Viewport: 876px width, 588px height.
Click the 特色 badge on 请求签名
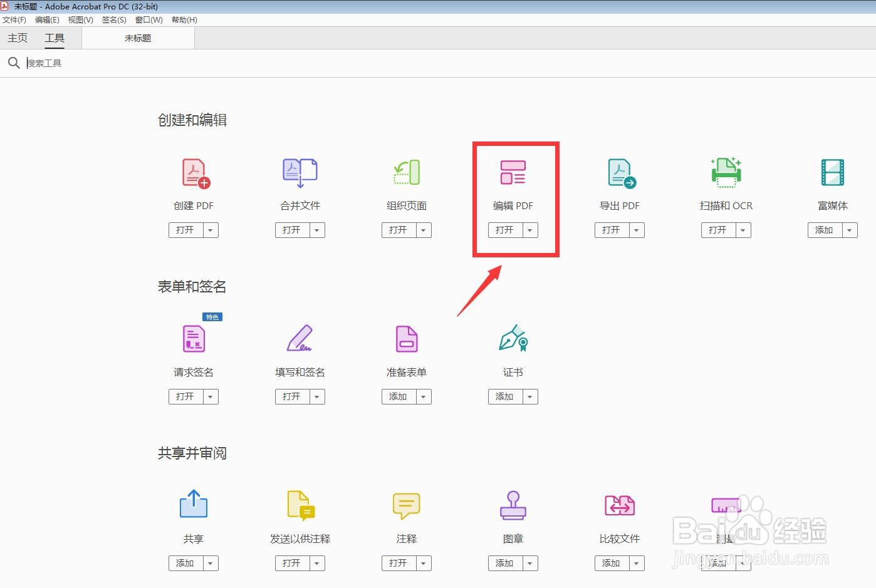(212, 317)
